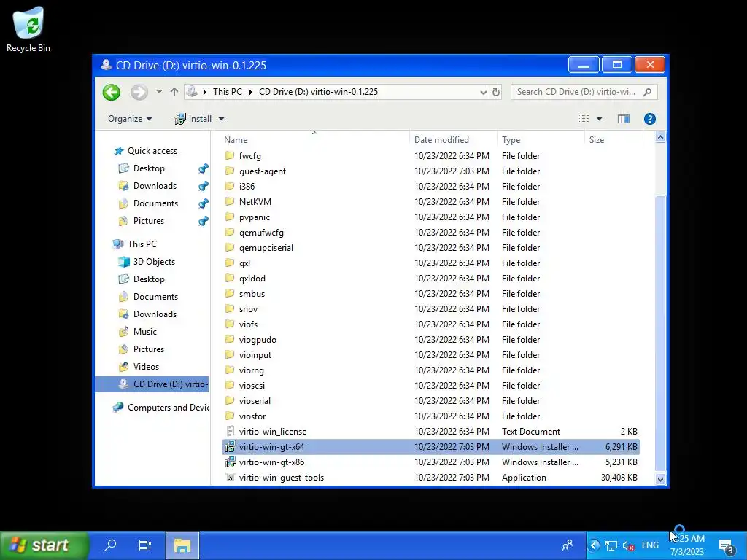The image size is (747, 560).
Task: Go up one folder level arrow
Action: pyautogui.click(x=174, y=92)
